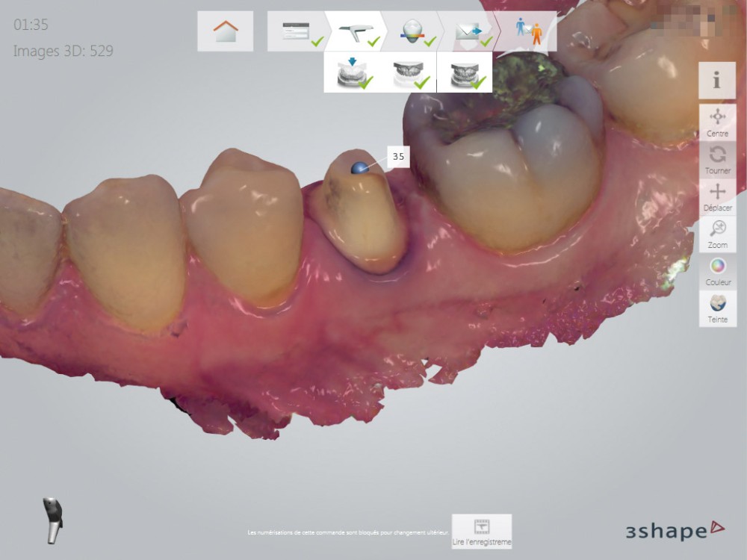Viewport: 747px width, 560px height.
Task: Activate the Tourner rotate tool
Action: (717, 160)
